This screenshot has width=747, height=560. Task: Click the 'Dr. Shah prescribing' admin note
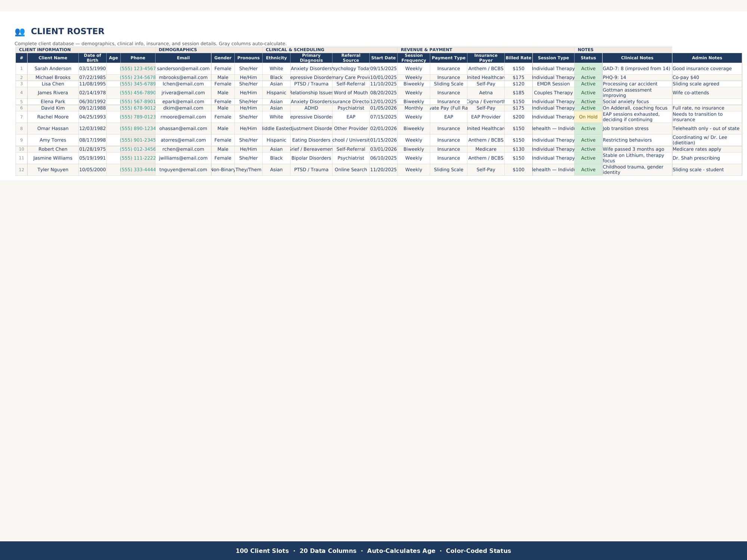coord(707,158)
